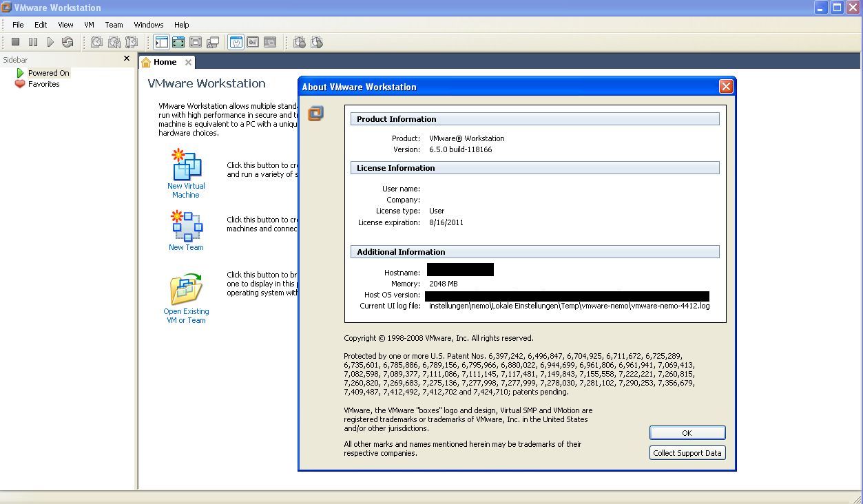Toggle the Show Sidebar toolbar icon

161,42
